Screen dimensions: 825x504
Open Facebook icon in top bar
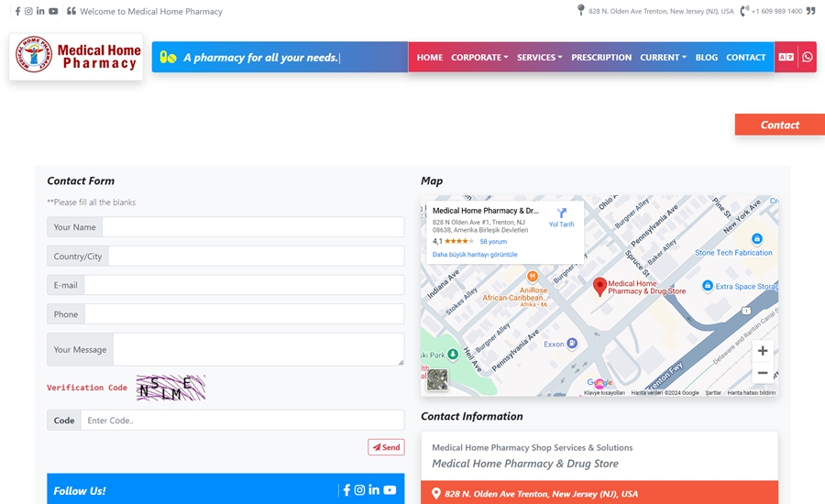click(18, 11)
